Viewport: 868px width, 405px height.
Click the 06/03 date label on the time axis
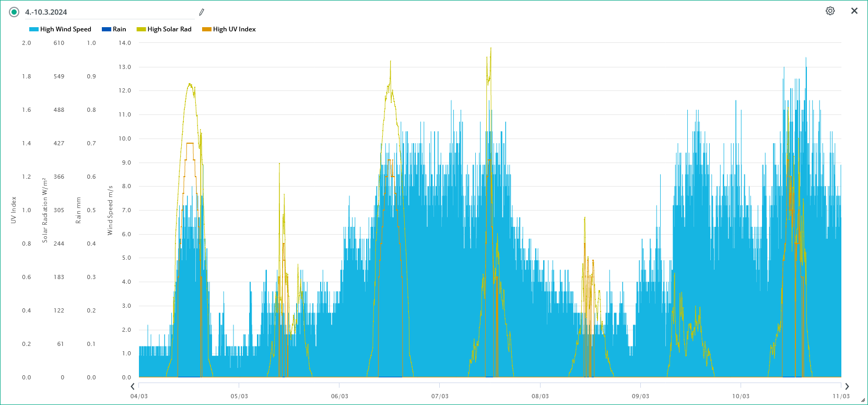click(x=339, y=396)
